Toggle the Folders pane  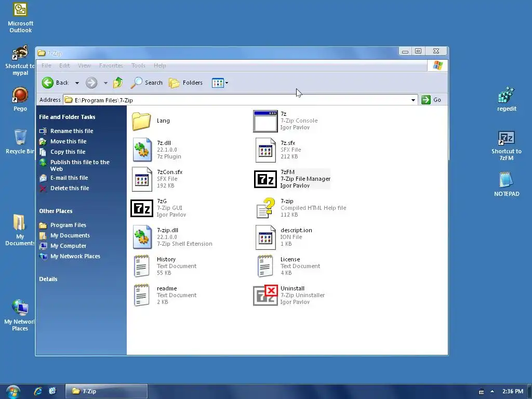pos(185,83)
